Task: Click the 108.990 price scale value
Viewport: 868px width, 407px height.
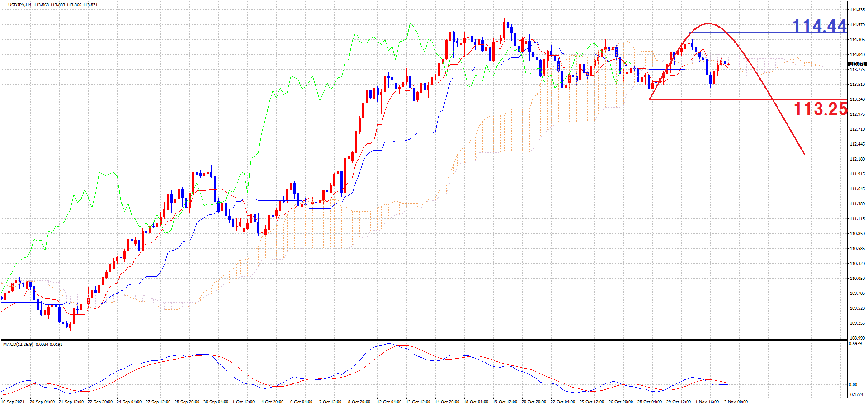Action: [857, 338]
